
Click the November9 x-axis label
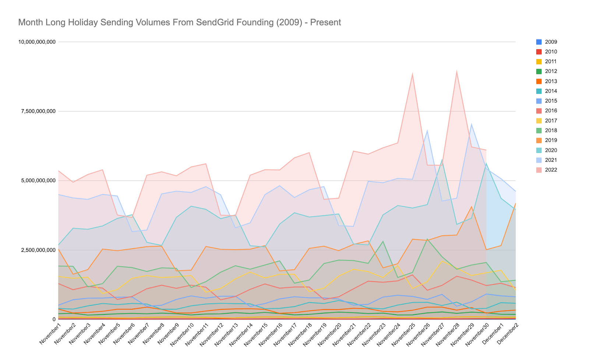pos(167,334)
